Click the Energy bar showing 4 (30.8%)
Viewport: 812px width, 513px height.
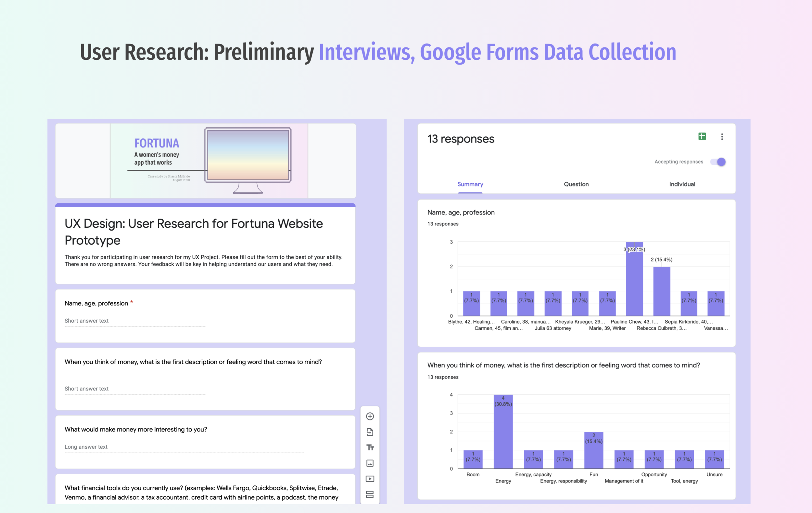pos(503,432)
